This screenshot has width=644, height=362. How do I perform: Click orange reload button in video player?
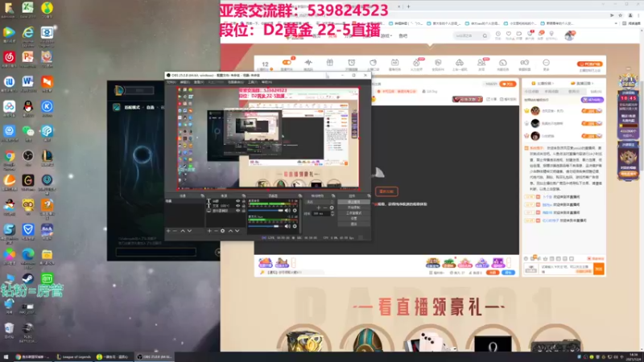[x=386, y=191]
